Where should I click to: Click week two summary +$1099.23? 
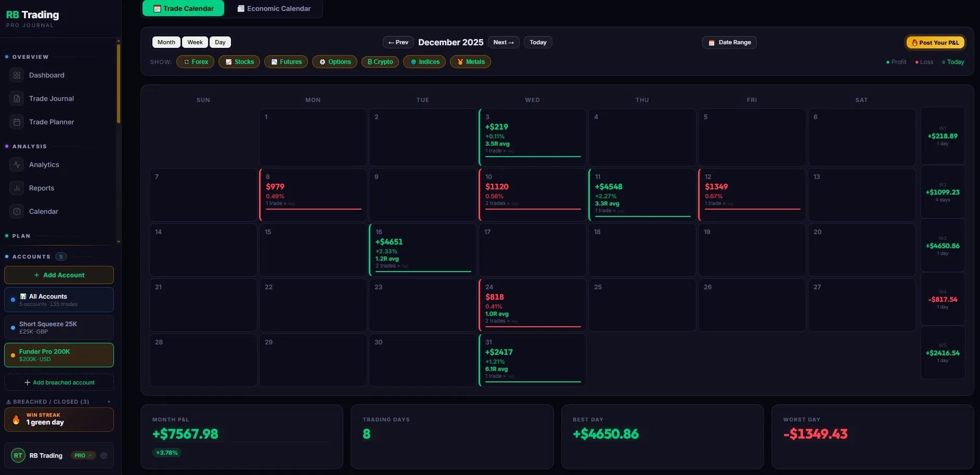tap(943, 192)
